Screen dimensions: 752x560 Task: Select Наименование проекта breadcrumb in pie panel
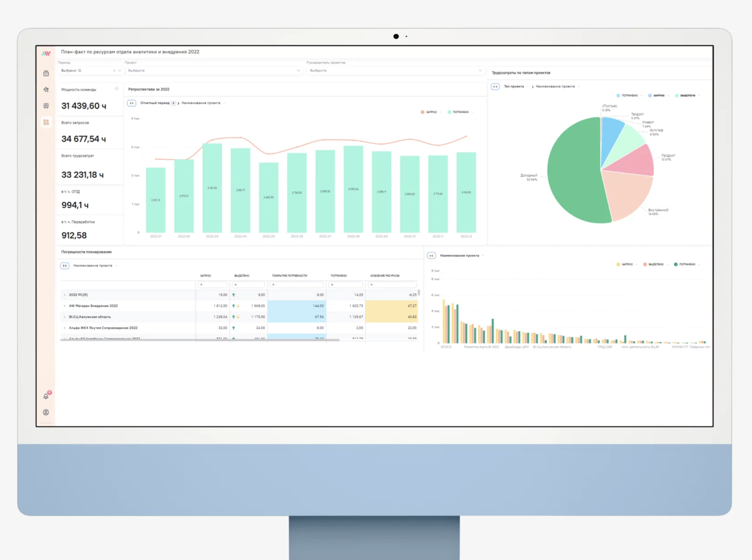click(x=555, y=86)
